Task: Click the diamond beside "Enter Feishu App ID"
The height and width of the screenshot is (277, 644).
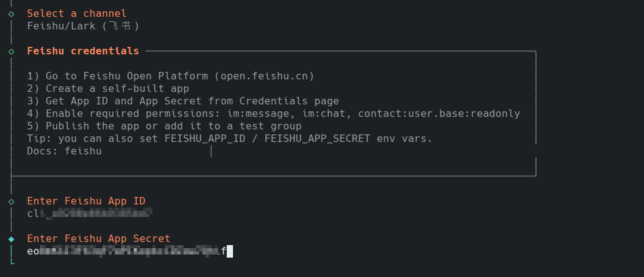Action: [11, 201]
